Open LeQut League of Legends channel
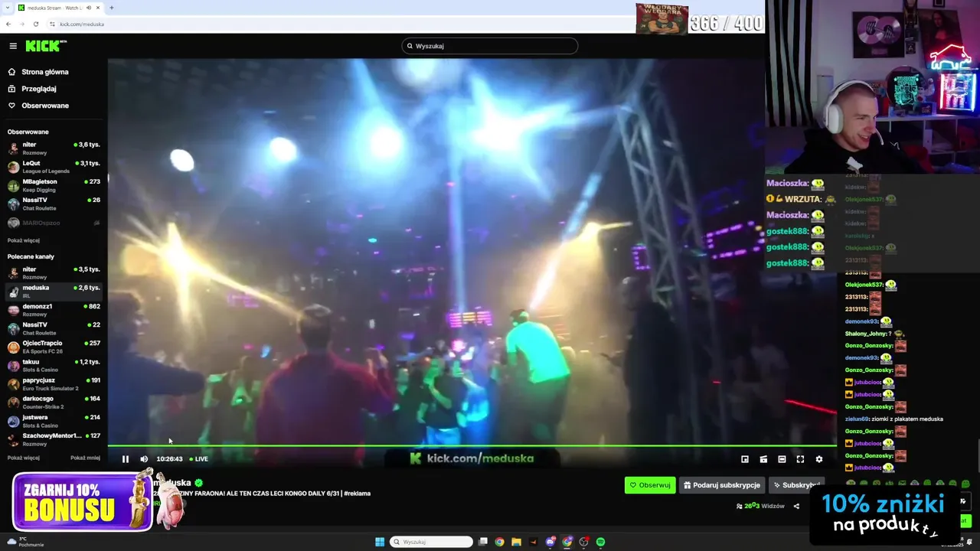 point(54,167)
